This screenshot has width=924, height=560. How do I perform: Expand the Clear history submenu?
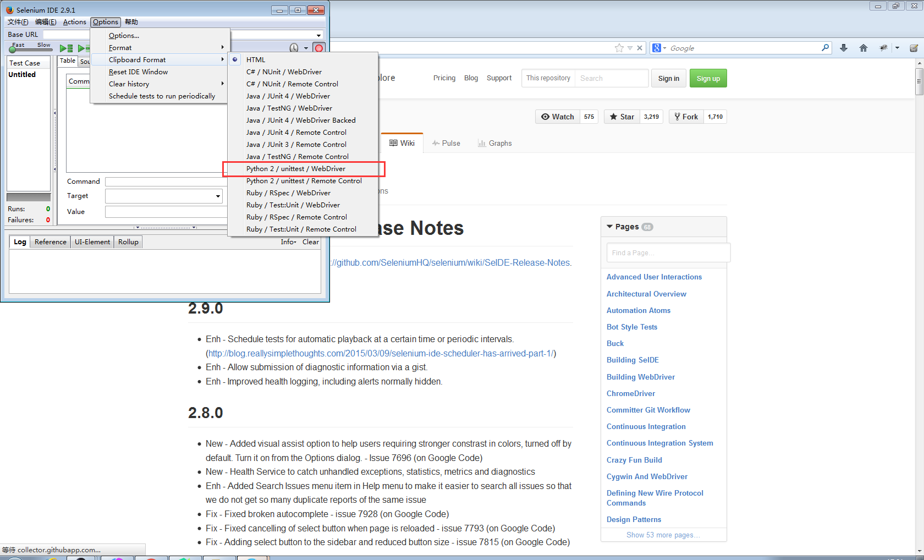point(160,84)
